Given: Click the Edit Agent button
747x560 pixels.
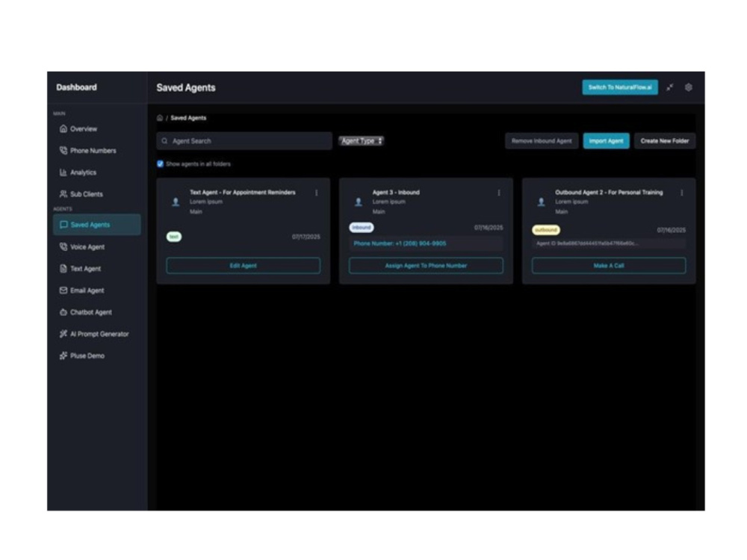Looking at the screenshot, I should pos(244,266).
